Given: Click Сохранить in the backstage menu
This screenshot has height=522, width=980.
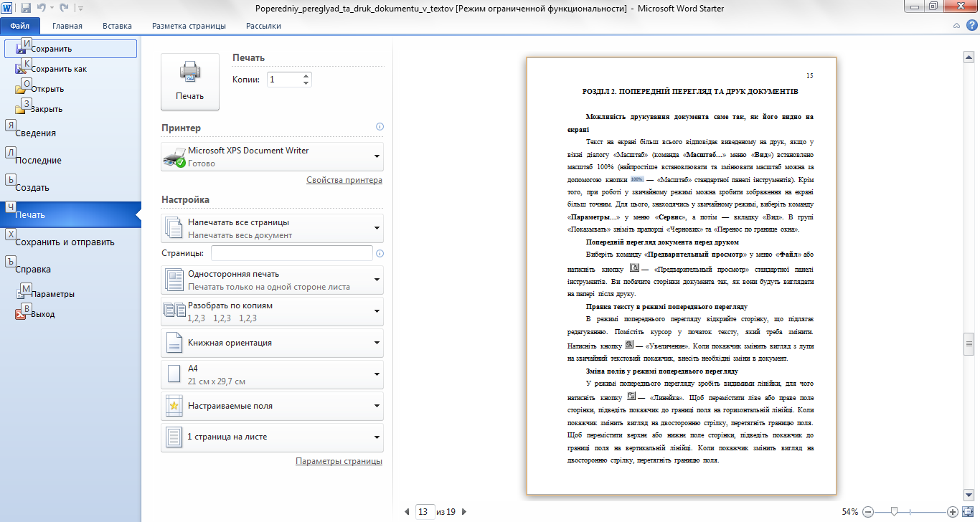Looking at the screenshot, I should [70, 49].
